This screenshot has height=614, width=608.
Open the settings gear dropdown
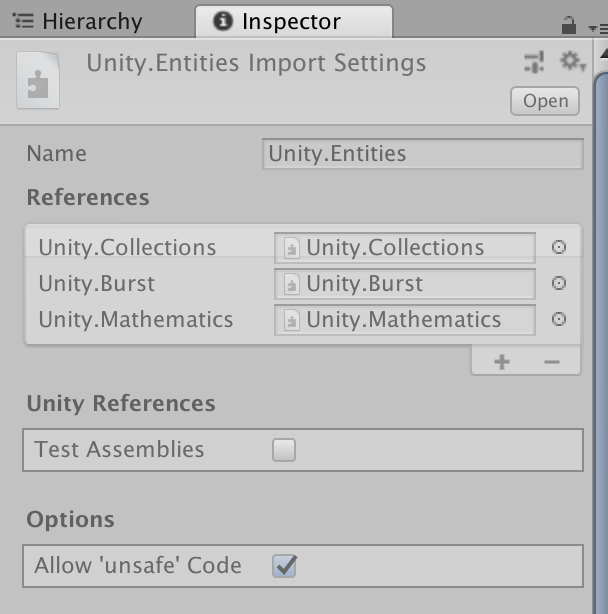572,62
